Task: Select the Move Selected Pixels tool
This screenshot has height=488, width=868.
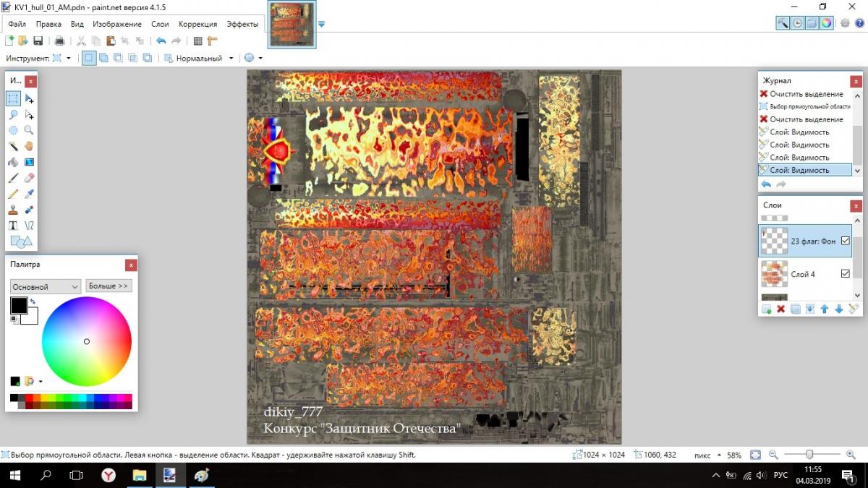Action: pyautogui.click(x=29, y=98)
